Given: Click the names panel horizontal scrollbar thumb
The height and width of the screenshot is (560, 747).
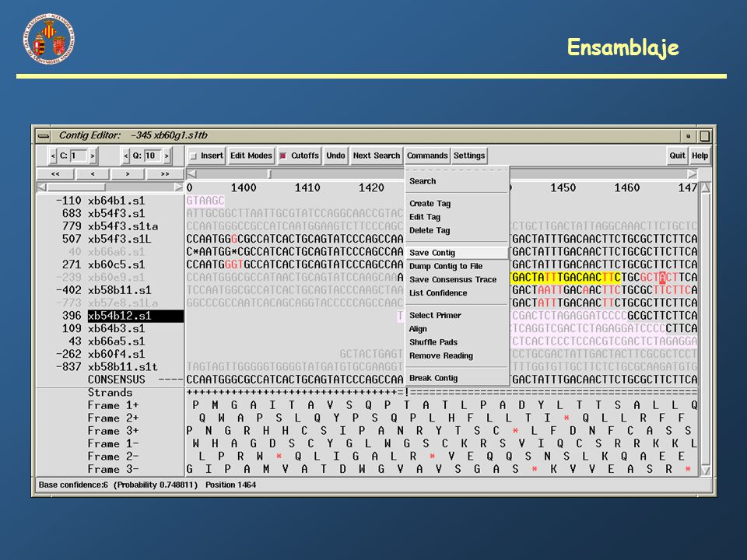Looking at the screenshot, I should click(75, 187).
